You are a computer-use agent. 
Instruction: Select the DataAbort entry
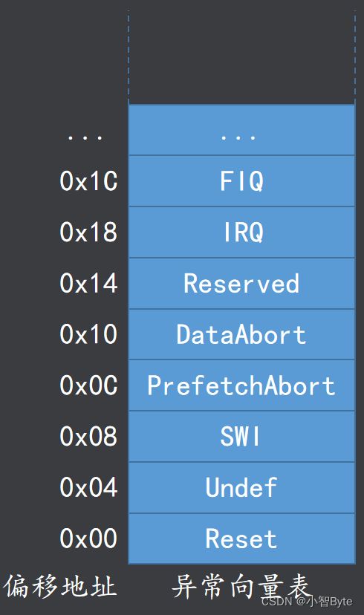coord(241,334)
